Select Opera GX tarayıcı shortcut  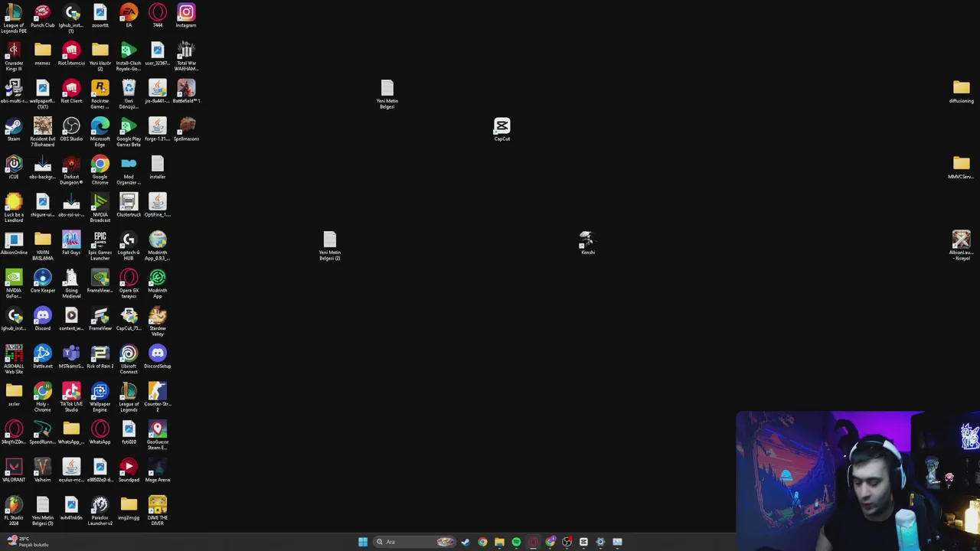point(129,284)
